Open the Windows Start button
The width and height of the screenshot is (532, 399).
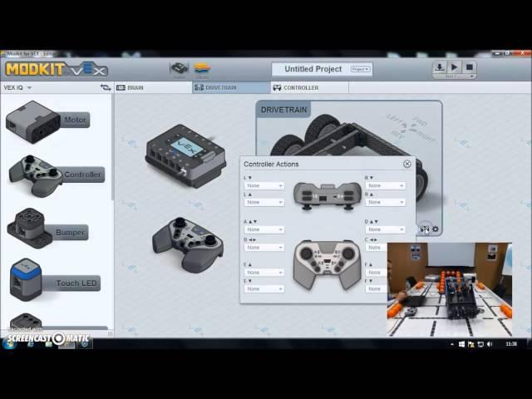pos(9,343)
